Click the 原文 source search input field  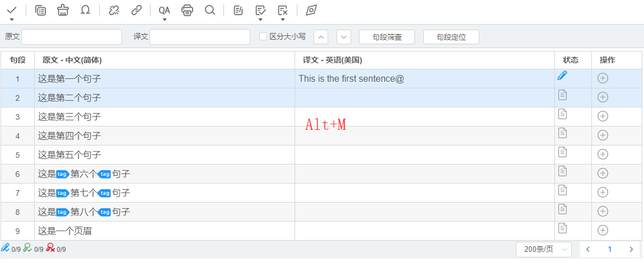(72, 37)
